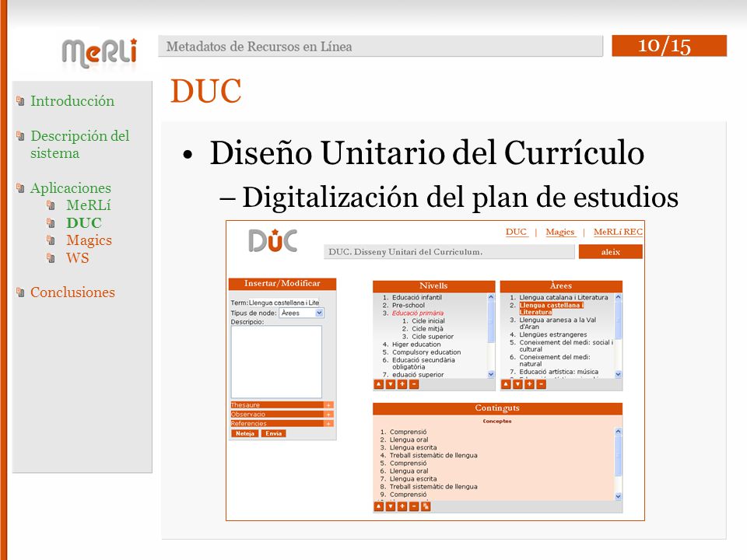Remove Nivells entry with minus button
The width and height of the screenshot is (747, 560).
point(414,385)
